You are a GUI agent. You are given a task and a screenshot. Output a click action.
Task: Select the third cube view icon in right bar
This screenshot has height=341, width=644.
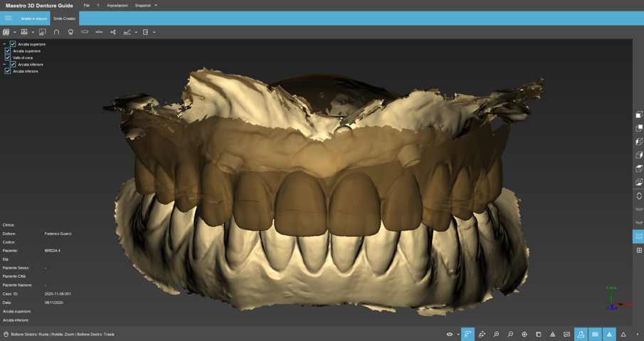coord(639,142)
